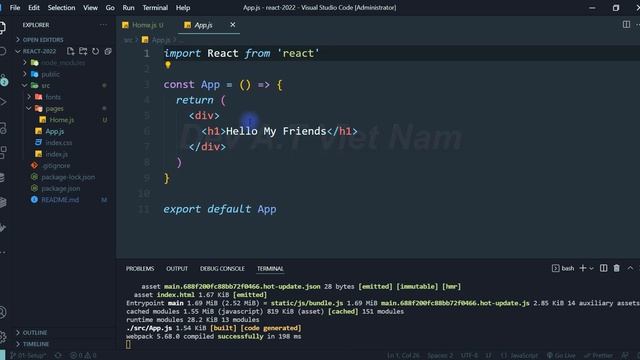The image size is (640, 360).
Task: Open the Selection menu
Action: (61, 8)
